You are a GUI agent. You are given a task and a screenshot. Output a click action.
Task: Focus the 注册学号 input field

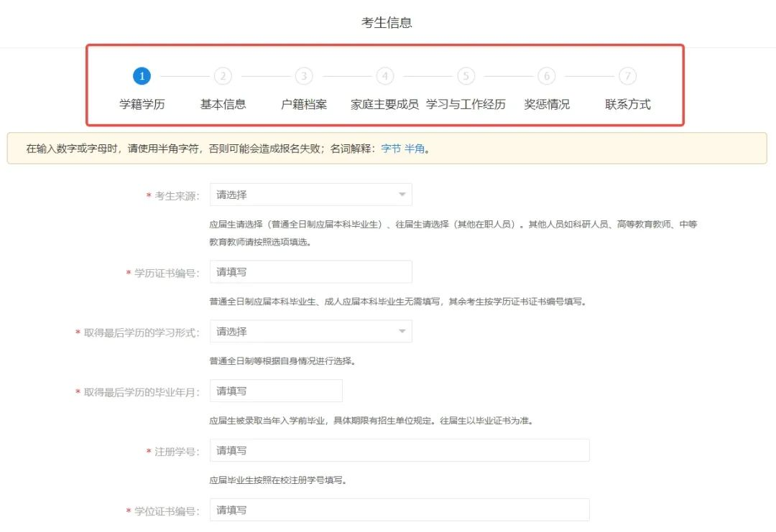(399, 450)
